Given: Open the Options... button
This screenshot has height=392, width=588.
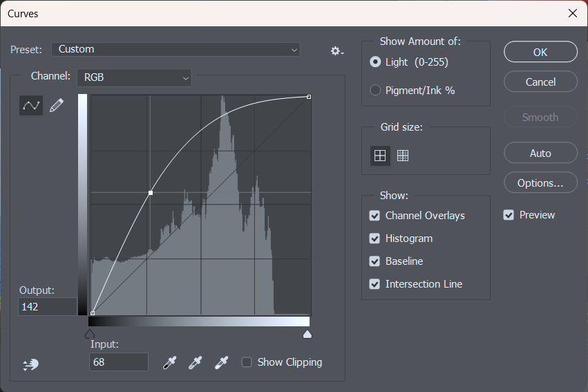Looking at the screenshot, I should click(x=540, y=183).
